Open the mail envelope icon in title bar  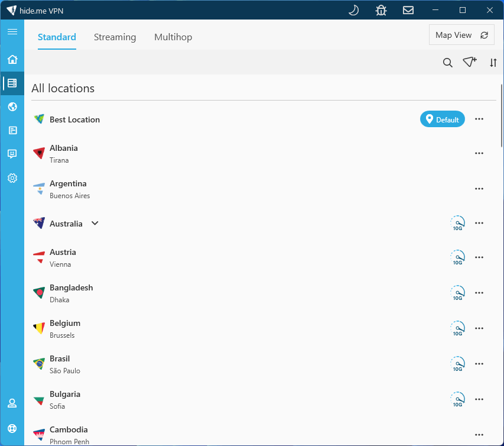[x=408, y=10]
